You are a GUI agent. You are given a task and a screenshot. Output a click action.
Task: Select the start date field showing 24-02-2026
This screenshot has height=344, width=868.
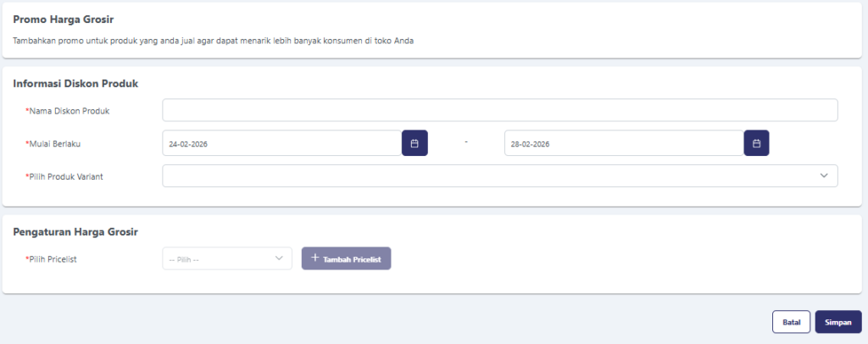pos(281,143)
